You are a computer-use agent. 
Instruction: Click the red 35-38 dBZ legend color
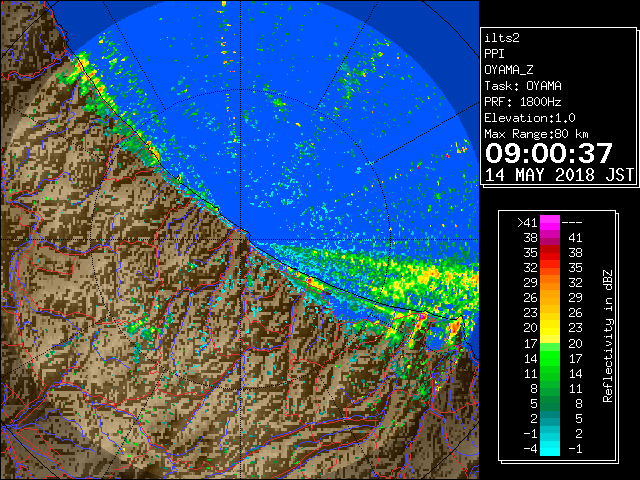click(x=550, y=252)
